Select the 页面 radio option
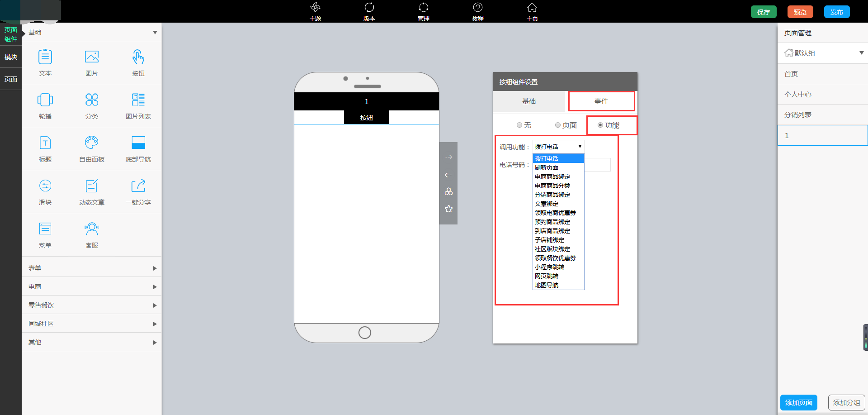868x415 pixels. pyautogui.click(x=558, y=125)
